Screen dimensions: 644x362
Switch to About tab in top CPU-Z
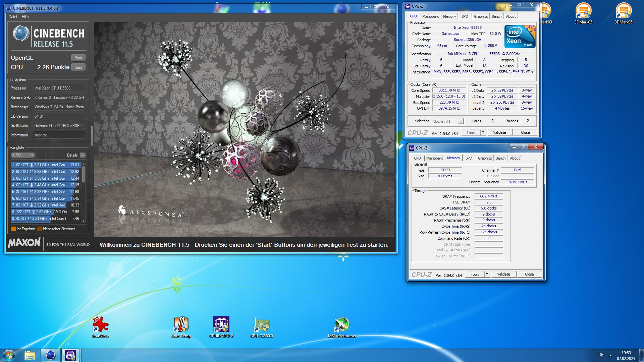[511, 16]
